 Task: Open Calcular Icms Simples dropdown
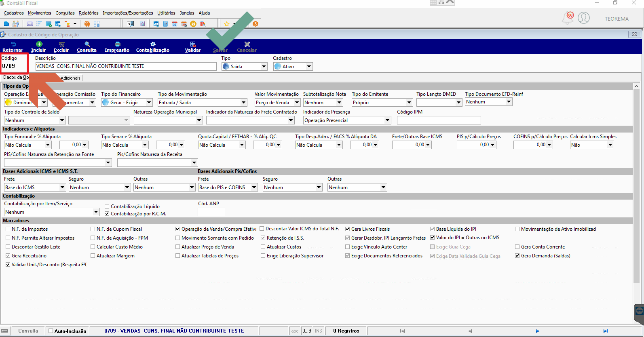click(x=592, y=145)
